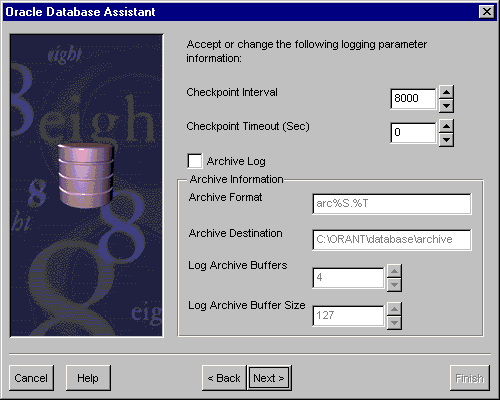Click the Log Archive Buffers field
The width and height of the screenshot is (500, 400).
348,278
